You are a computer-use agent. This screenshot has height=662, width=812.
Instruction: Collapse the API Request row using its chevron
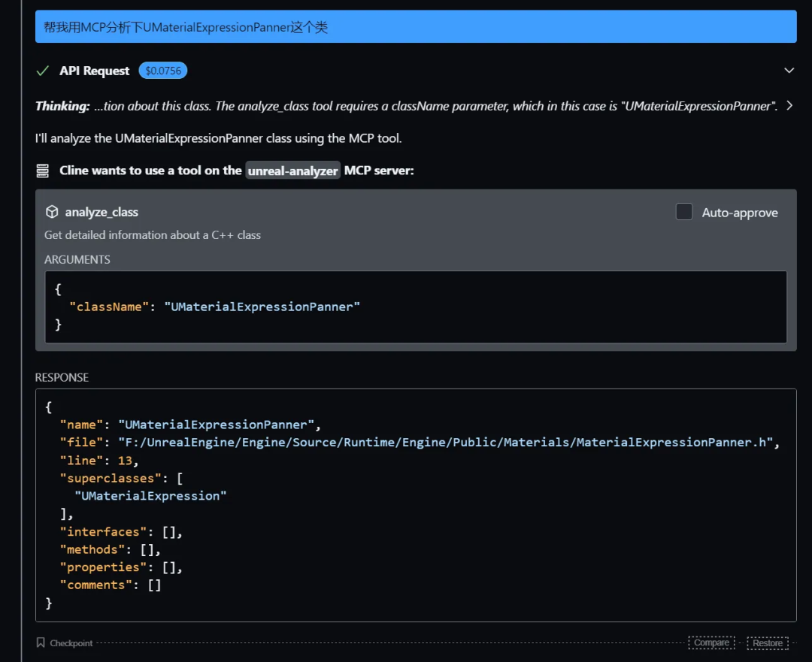[789, 71]
